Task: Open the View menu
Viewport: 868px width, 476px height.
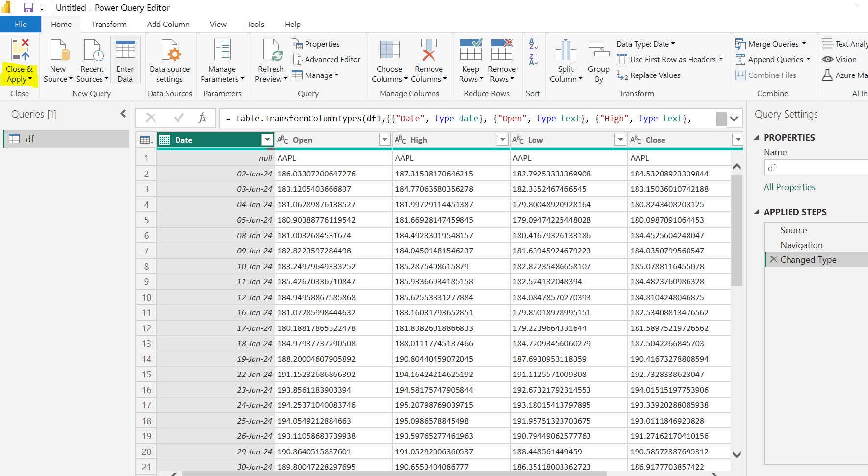Action: tap(218, 24)
